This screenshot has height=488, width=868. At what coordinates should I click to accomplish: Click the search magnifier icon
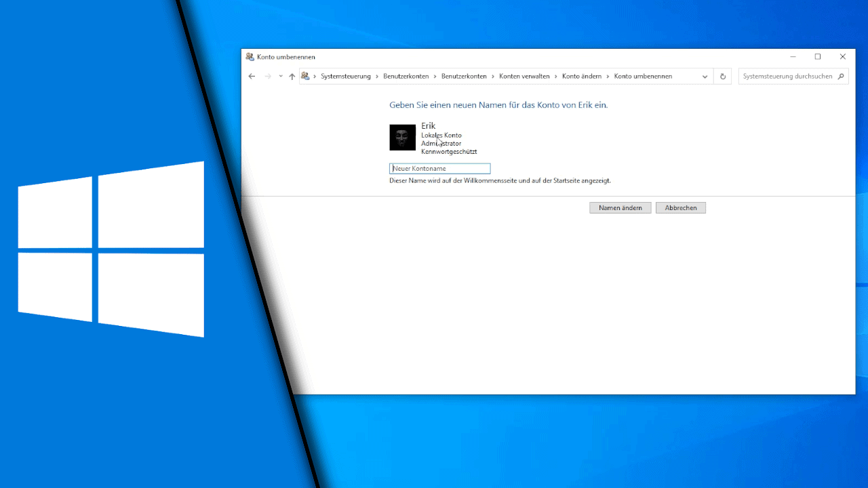click(x=842, y=77)
